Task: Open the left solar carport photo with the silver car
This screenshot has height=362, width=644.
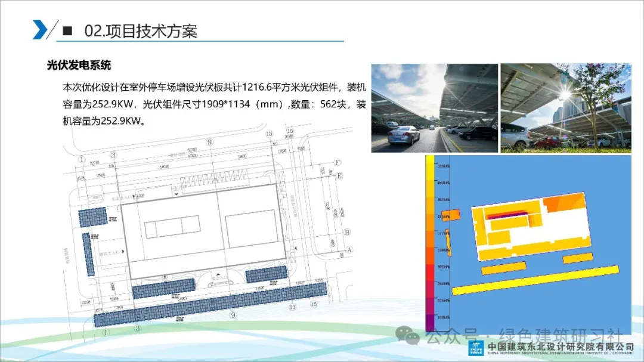Action: coord(434,108)
